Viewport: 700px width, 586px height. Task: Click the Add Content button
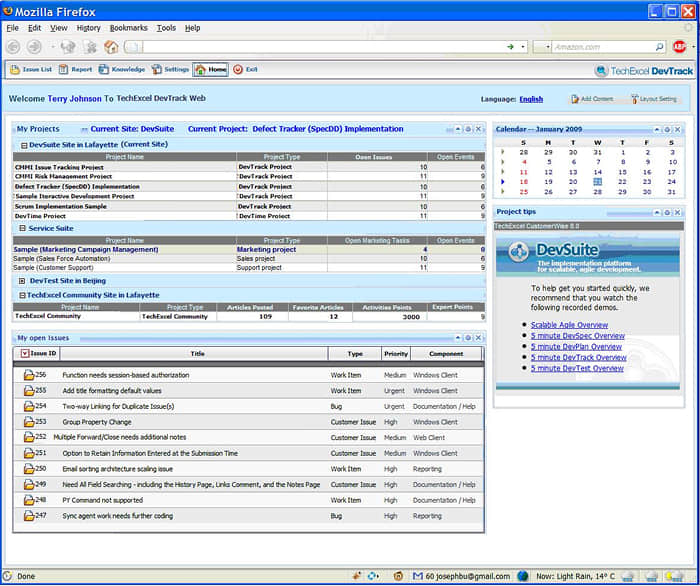[x=592, y=99]
